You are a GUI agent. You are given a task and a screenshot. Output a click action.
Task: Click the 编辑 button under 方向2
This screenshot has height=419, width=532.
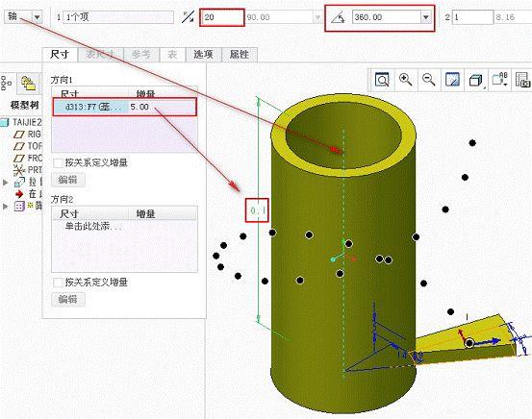tap(68, 299)
